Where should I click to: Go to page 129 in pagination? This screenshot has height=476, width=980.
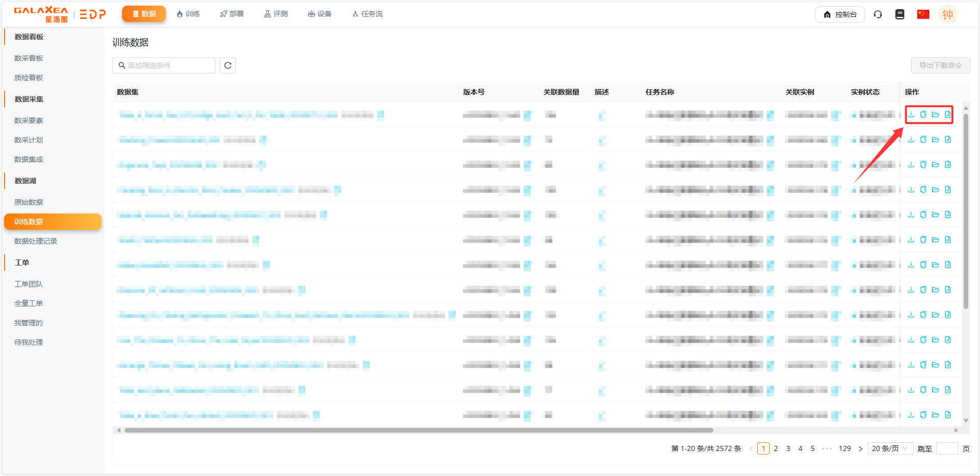pyautogui.click(x=845, y=448)
